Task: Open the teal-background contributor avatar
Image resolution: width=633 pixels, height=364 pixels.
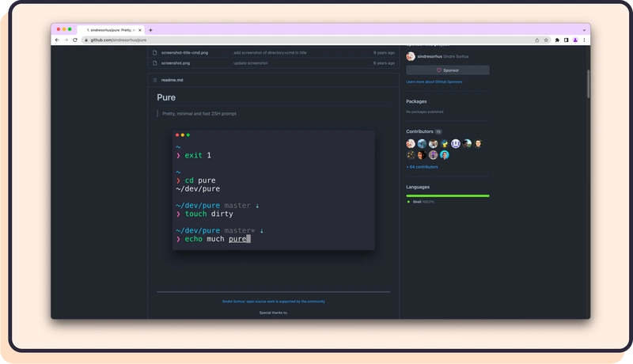Action: coord(445,155)
